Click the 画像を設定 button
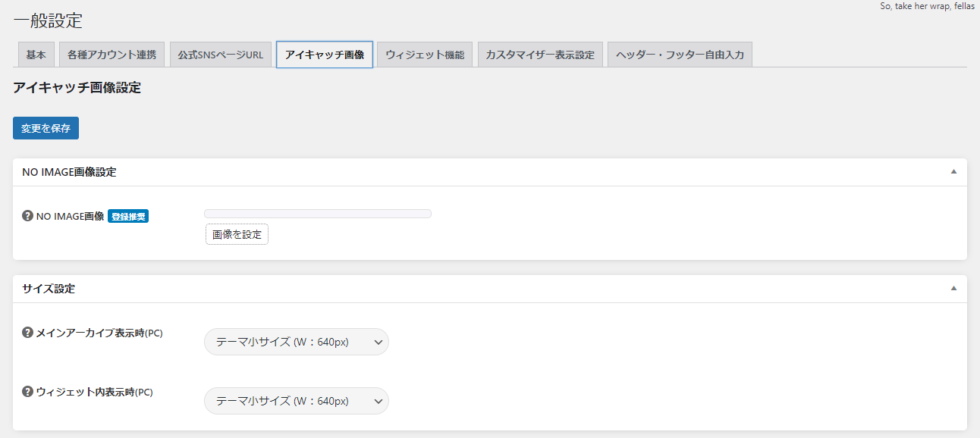Viewport: 980px width, 438px height. [237, 235]
